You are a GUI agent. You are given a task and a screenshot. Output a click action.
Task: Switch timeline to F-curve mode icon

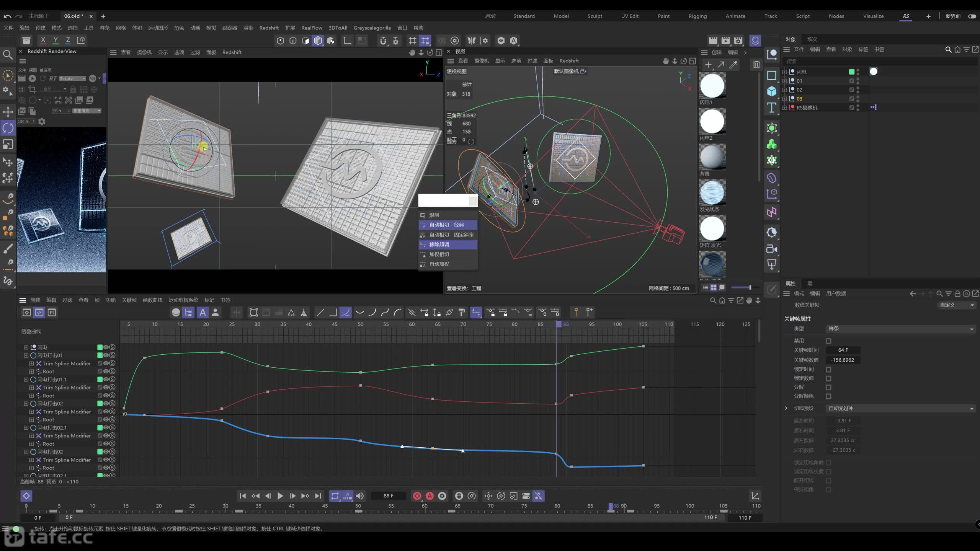click(x=39, y=313)
